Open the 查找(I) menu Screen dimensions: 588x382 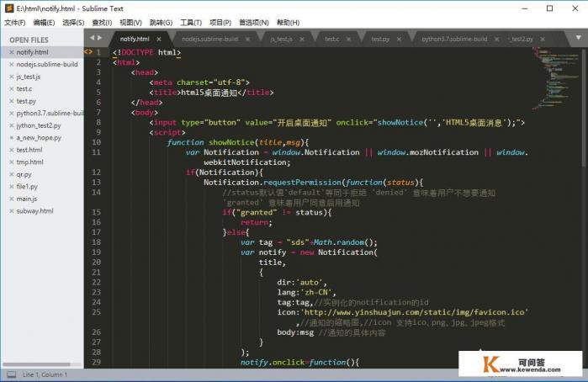(102, 23)
